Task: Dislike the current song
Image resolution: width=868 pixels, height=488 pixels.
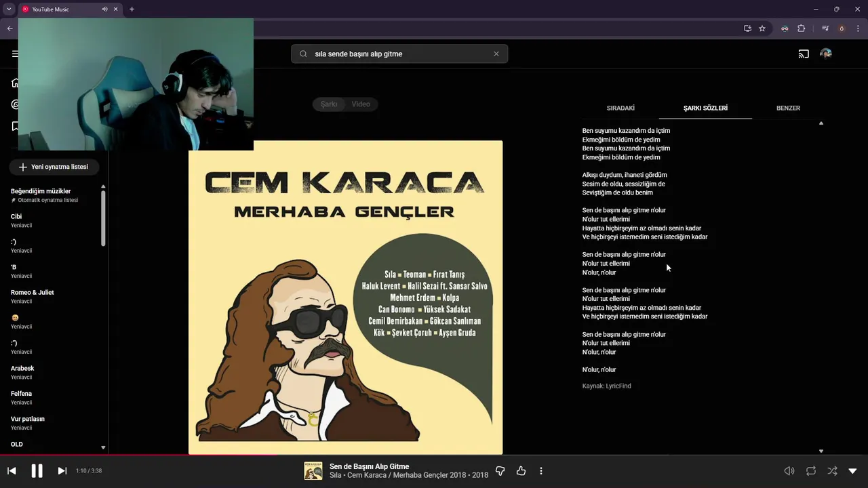Action: pos(500,470)
